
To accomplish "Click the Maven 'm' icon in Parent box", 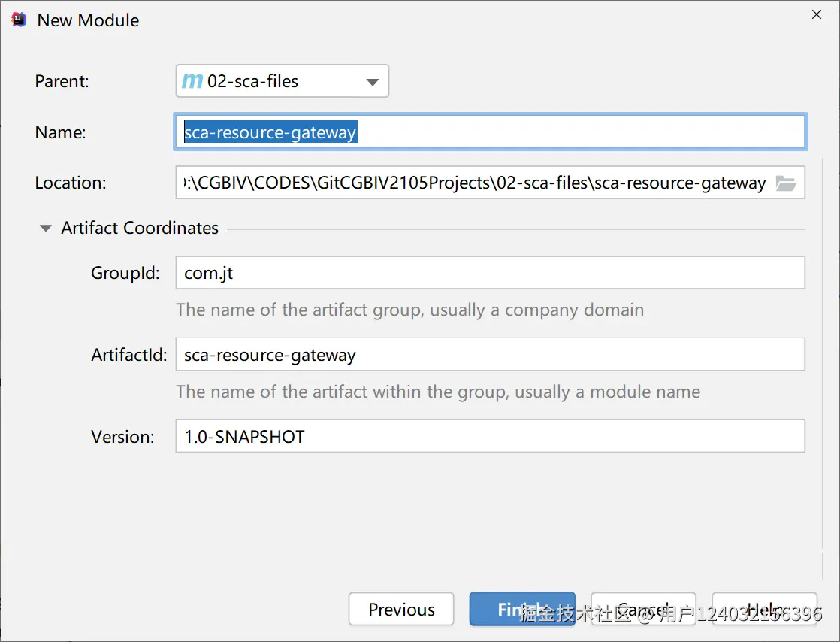I will (x=192, y=81).
